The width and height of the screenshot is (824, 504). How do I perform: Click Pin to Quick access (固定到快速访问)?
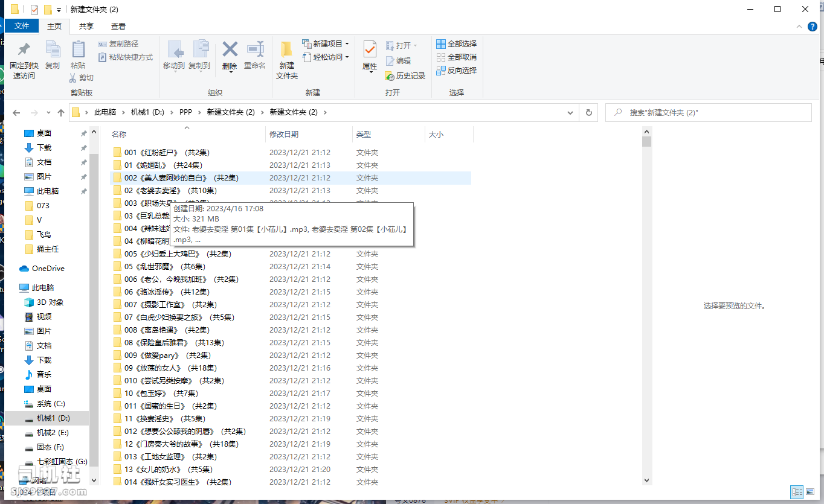tap(24, 60)
